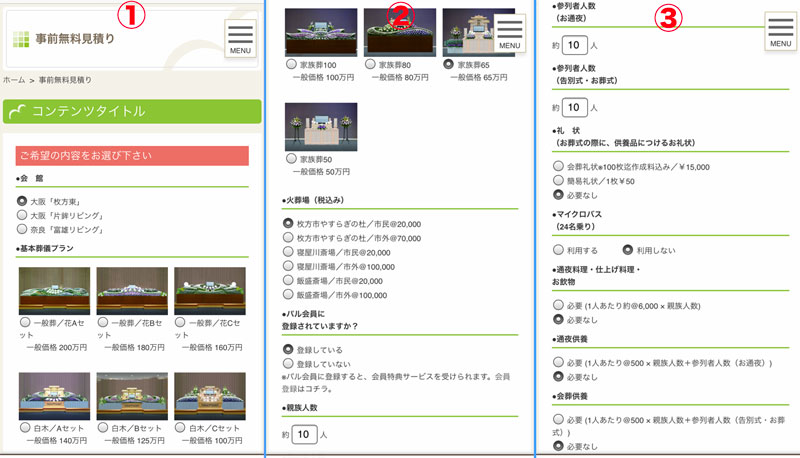This screenshot has width=800, height=458.
Task: Click the 参列者人数 (告別式・お葬式) number field
Action: (x=574, y=107)
